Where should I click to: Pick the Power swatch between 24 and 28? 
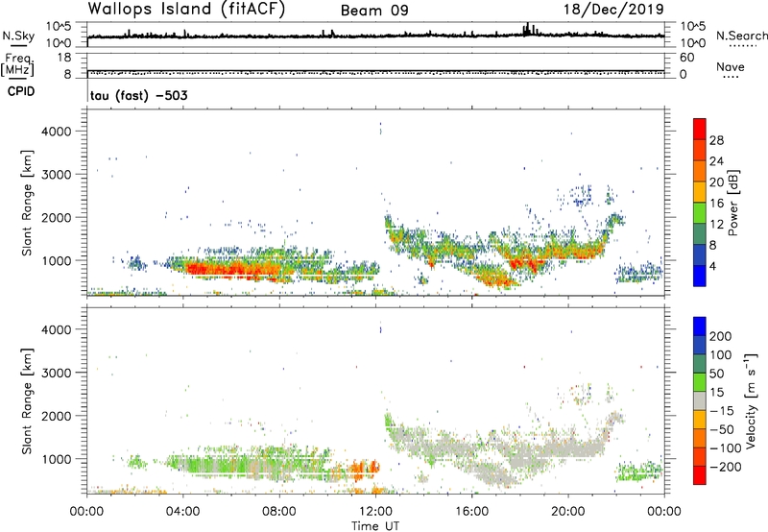[x=700, y=150]
